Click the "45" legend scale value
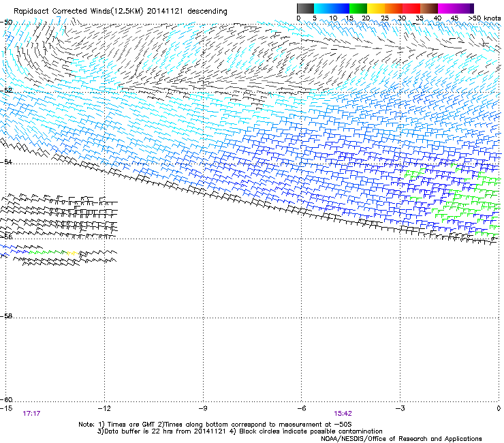 coord(454,18)
